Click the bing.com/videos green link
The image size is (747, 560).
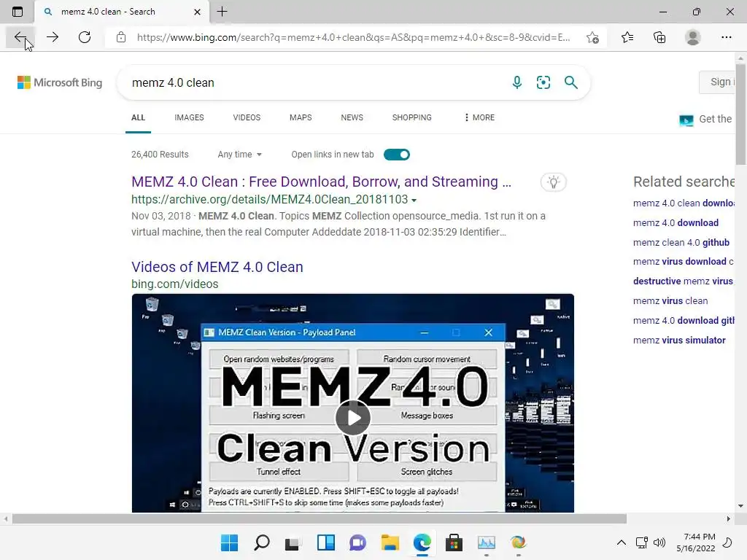click(x=175, y=284)
